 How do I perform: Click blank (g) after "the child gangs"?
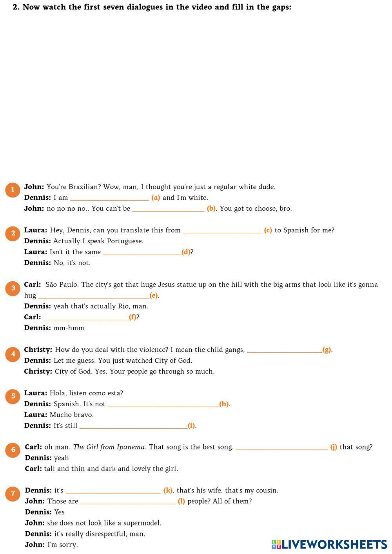tap(284, 349)
